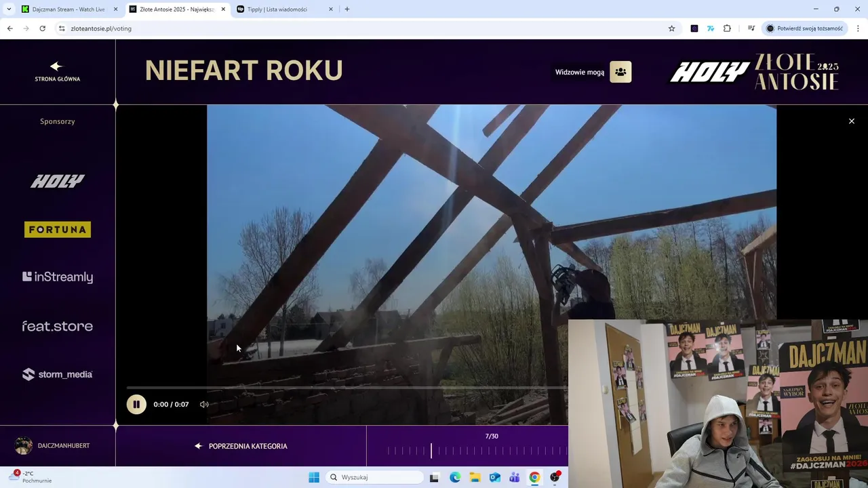Open the inStreamly sponsor logo

point(58,277)
